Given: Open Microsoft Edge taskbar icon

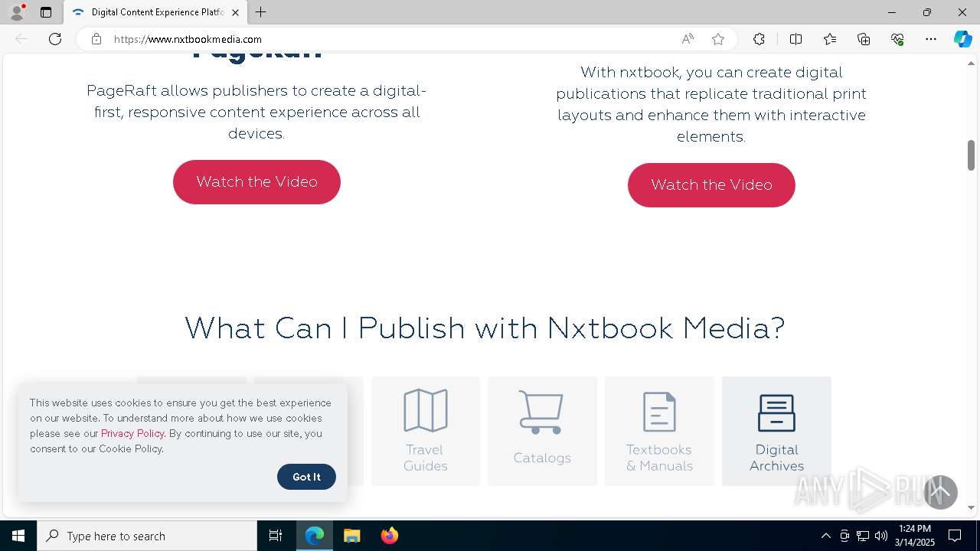Looking at the screenshot, I should [x=315, y=536].
